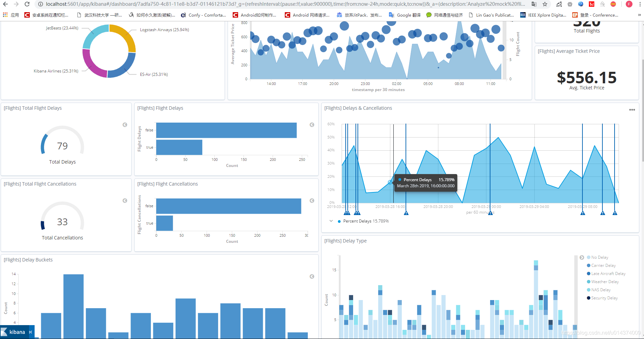This screenshot has width=644, height=339.
Task: Click the $556.15 average ticket price metric
Action: [586, 78]
